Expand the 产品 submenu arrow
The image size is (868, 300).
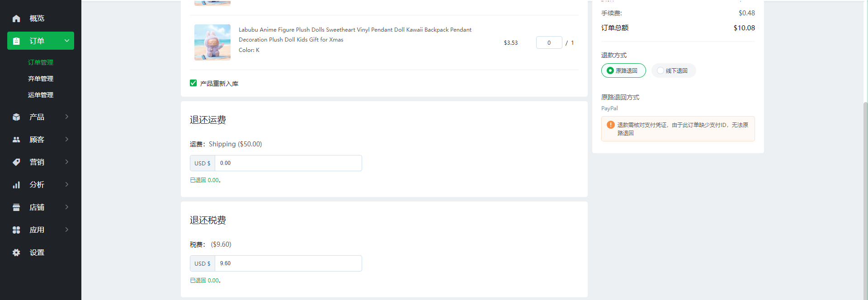[x=67, y=117]
